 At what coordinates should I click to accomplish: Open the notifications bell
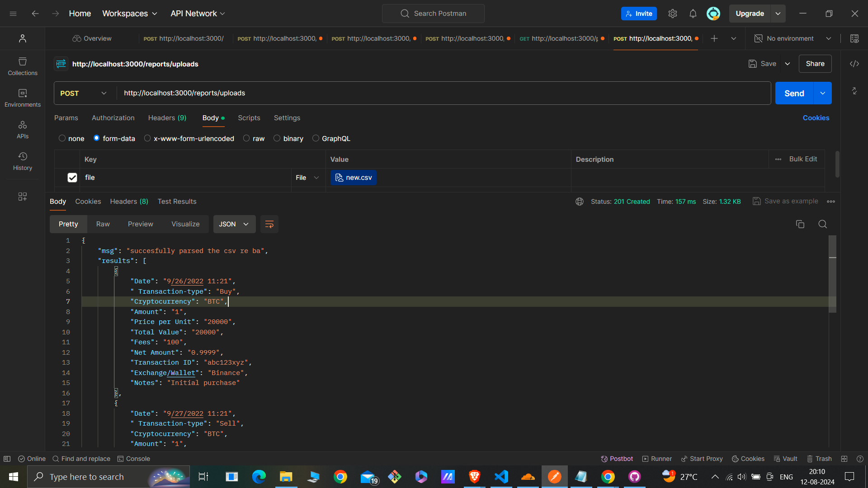pyautogui.click(x=693, y=14)
